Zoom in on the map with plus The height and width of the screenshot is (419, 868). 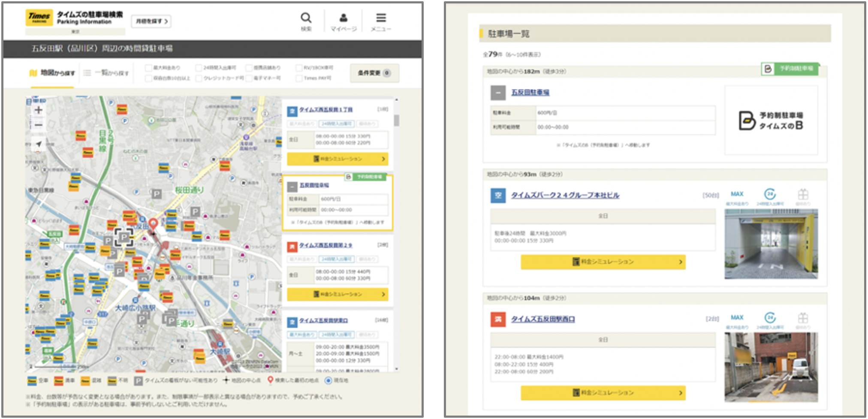click(x=39, y=110)
